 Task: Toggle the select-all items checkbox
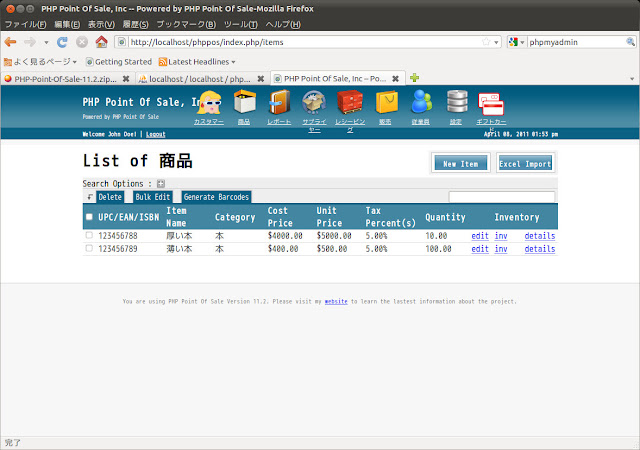point(89,217)
